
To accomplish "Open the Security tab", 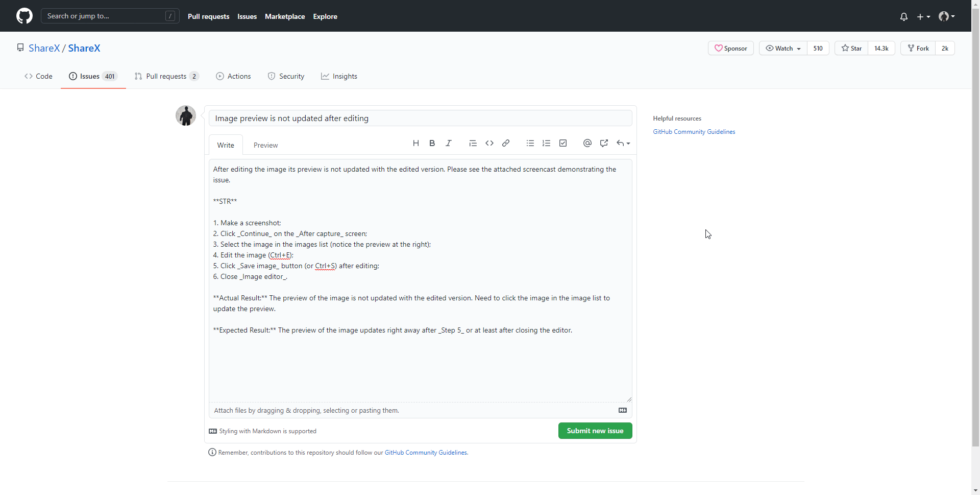I will (x=286, y=76).
